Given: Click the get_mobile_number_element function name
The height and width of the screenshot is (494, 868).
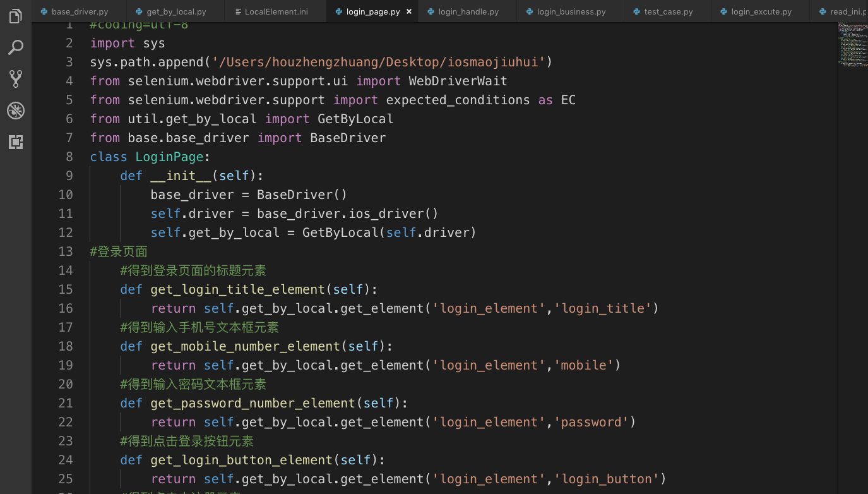Looking at the screenshot, I should 246,346.
